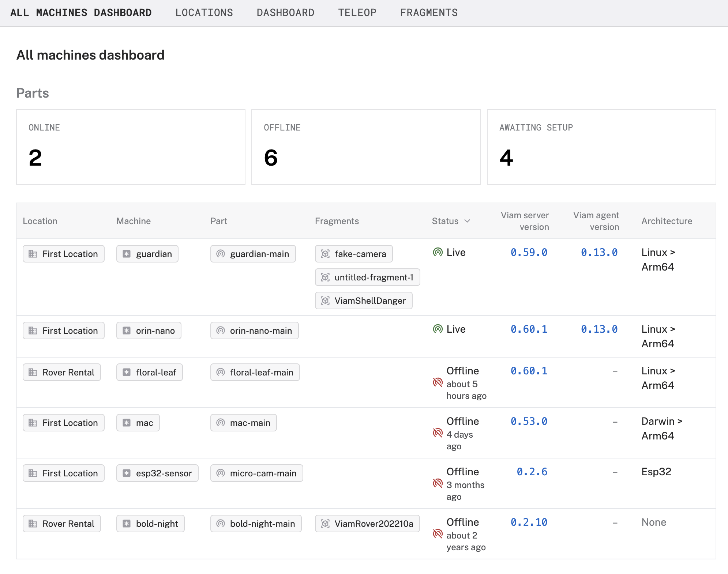Click the offline status icon for esp32-sensor row
This screenshot has width=728, height=574.
438,483
